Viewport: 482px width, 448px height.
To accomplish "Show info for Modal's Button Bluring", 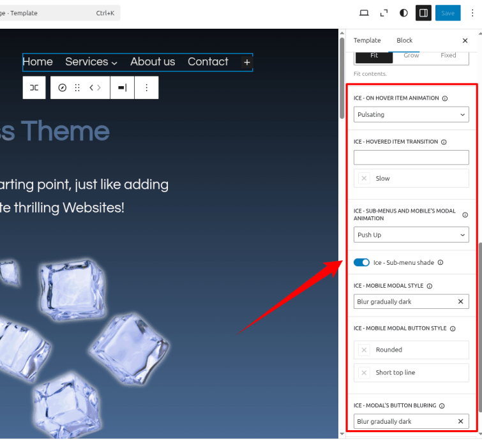I will tap(442, 406).
